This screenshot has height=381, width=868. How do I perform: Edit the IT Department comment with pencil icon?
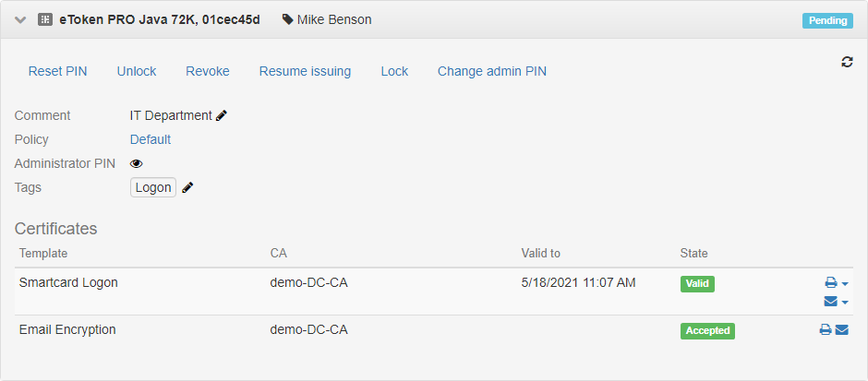222,115
